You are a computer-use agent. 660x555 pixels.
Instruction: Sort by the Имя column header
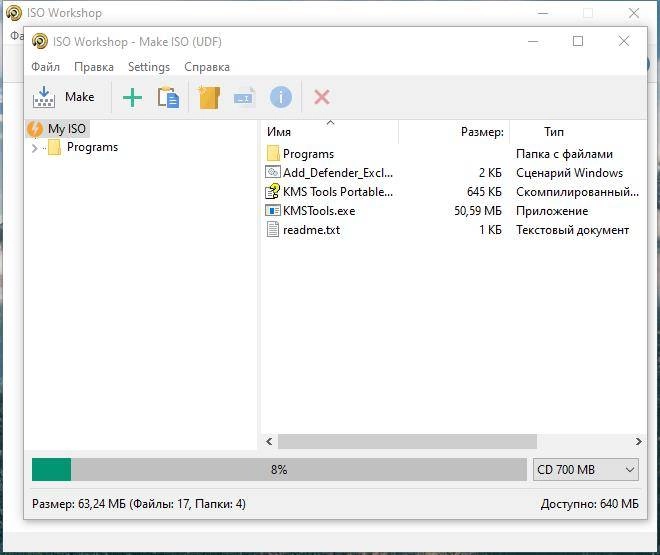coord(329,132)
